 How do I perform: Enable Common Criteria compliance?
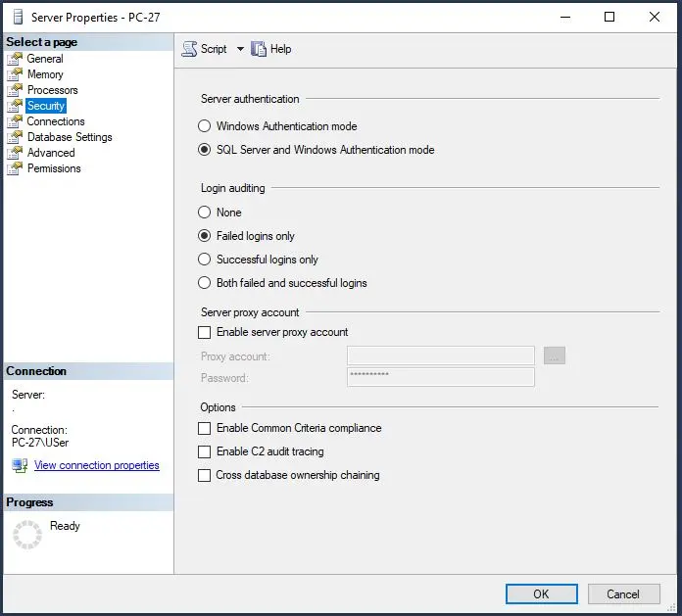point(205,428)
